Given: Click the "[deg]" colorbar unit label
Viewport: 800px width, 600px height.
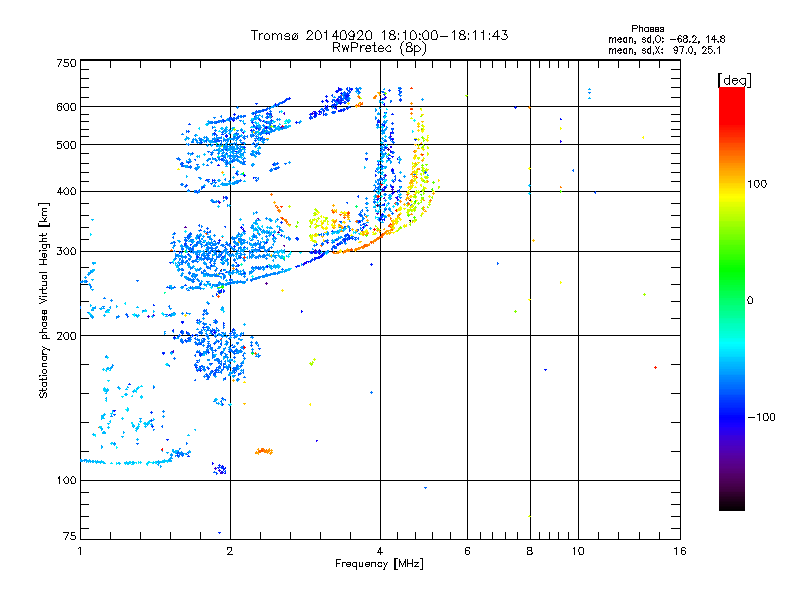Looking at the screenshot, I should [734, 80].
